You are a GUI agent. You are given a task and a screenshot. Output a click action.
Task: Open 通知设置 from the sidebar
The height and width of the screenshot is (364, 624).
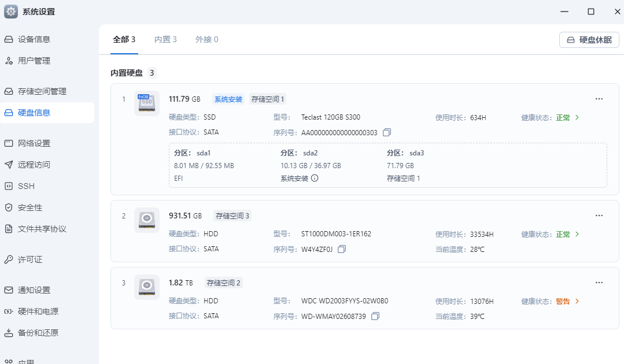[x=34, y=290]
